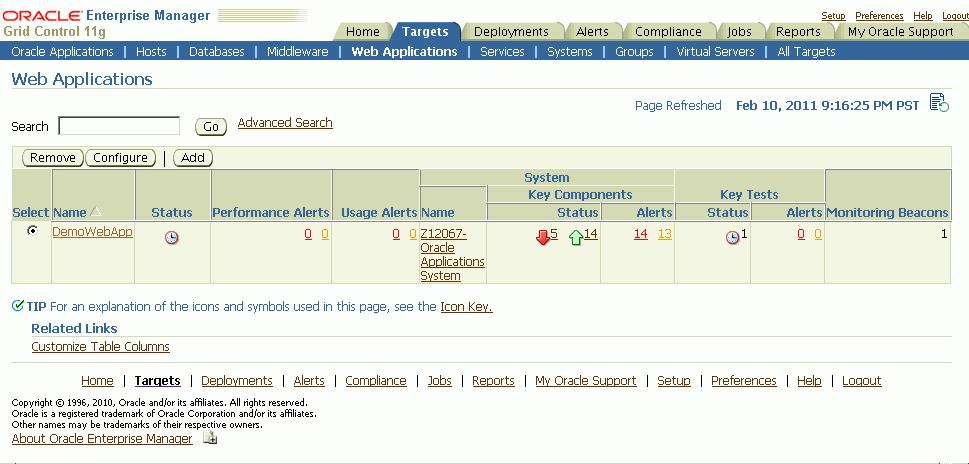Click the TIP checkmark icon
This screenshot has width=969, height=464.
[18, 306]
